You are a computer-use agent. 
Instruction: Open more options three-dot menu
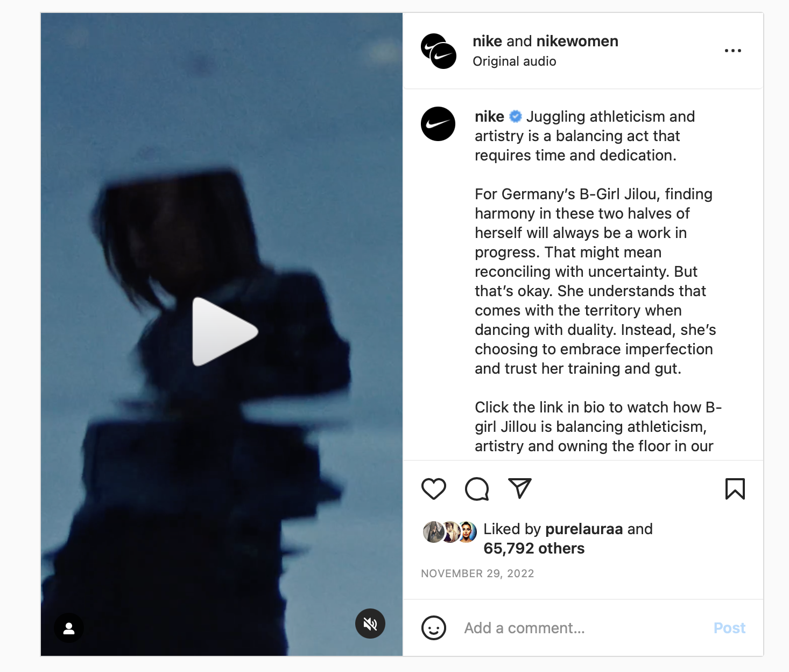tap(733, 51)
